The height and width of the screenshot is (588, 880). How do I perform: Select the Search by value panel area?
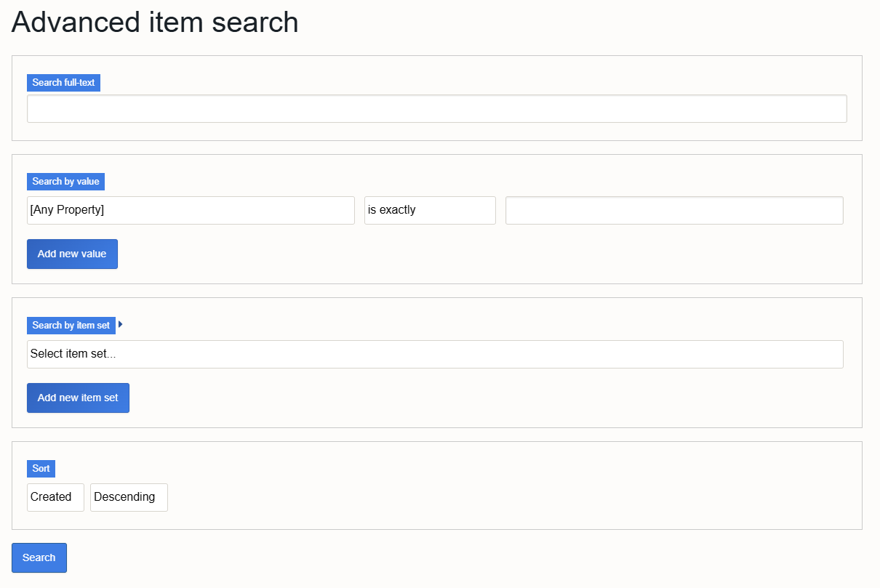point(436,218)
